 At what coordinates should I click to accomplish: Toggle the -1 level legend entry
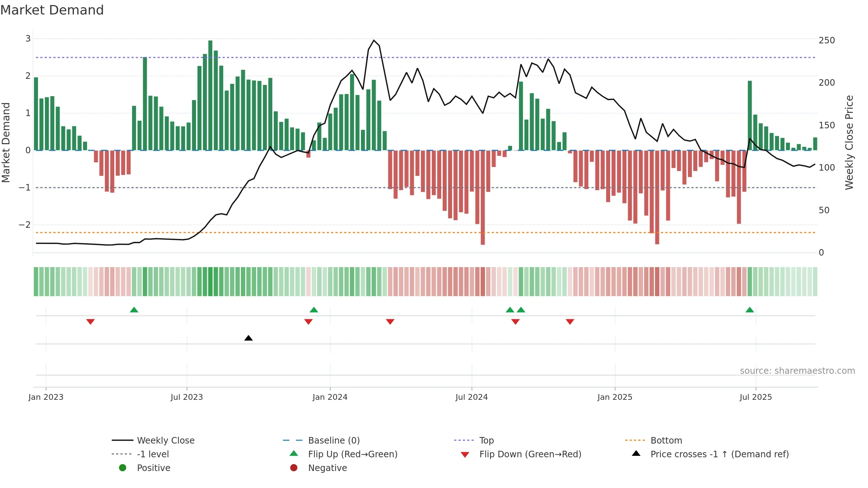(140, 454)
